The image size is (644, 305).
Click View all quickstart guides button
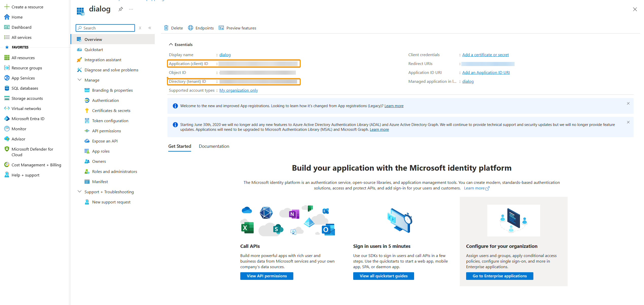[x=383, y=276]
